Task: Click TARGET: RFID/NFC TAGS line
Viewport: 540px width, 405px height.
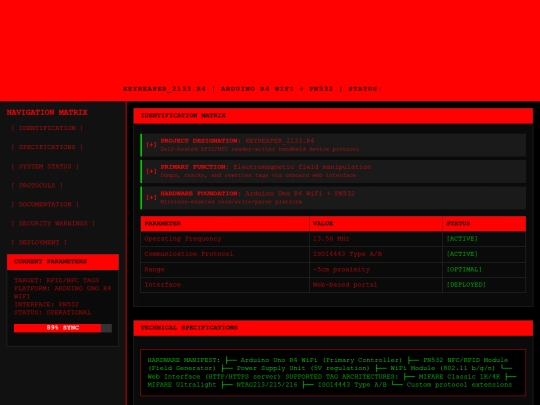Action: click(x=56, y=280)
